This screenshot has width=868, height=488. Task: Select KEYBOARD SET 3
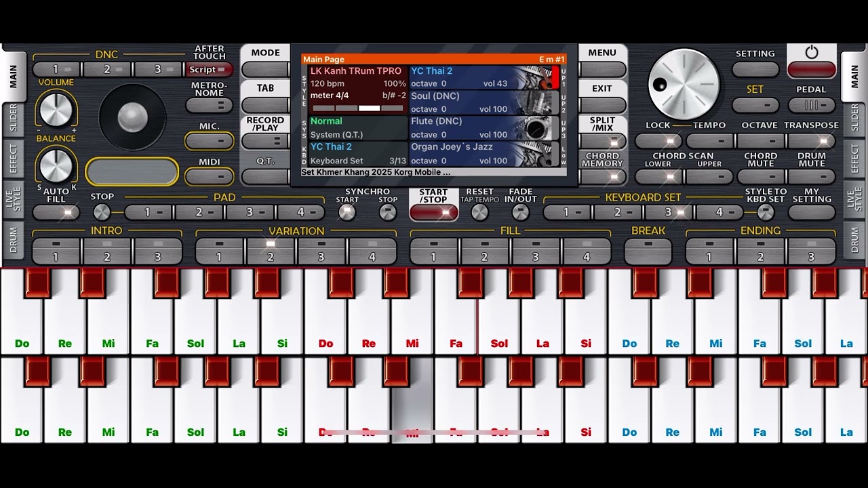click(x=669, y=212)
